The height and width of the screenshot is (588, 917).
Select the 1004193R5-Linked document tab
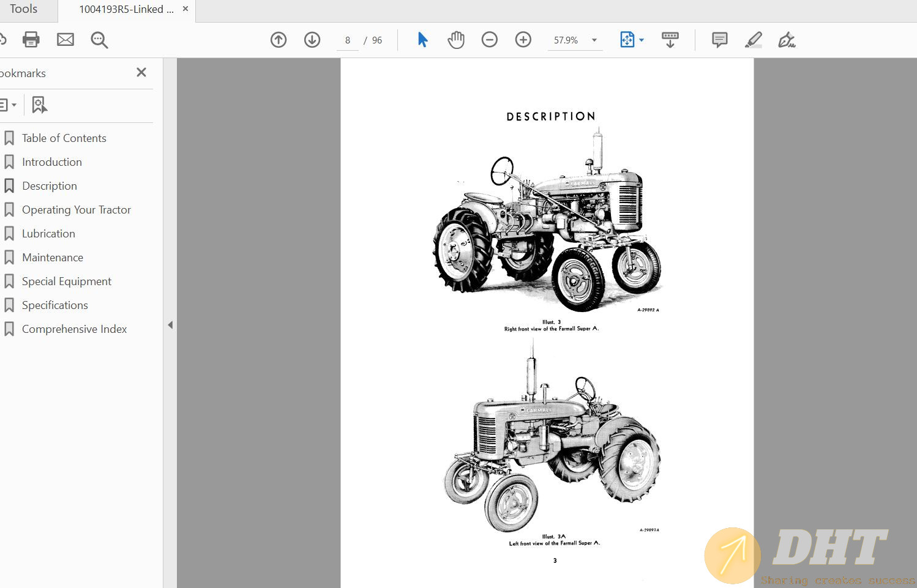[x=126, y=9]
